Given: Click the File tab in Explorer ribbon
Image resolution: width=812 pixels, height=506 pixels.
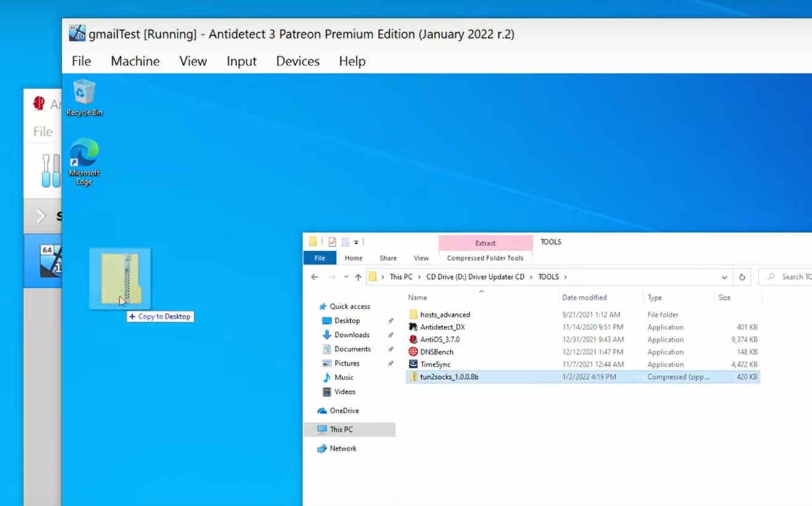Looking at the screenshot, I should click(x=319, y=258).
